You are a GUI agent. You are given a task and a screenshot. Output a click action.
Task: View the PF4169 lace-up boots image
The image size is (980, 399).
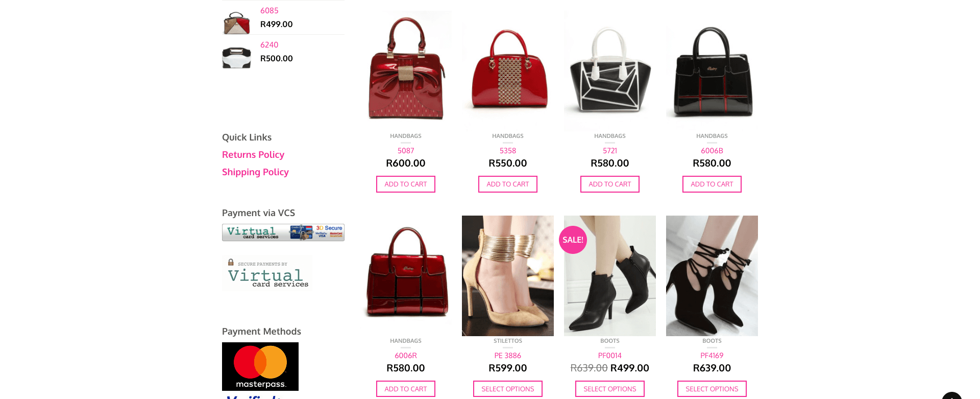[x=712, y=276]
